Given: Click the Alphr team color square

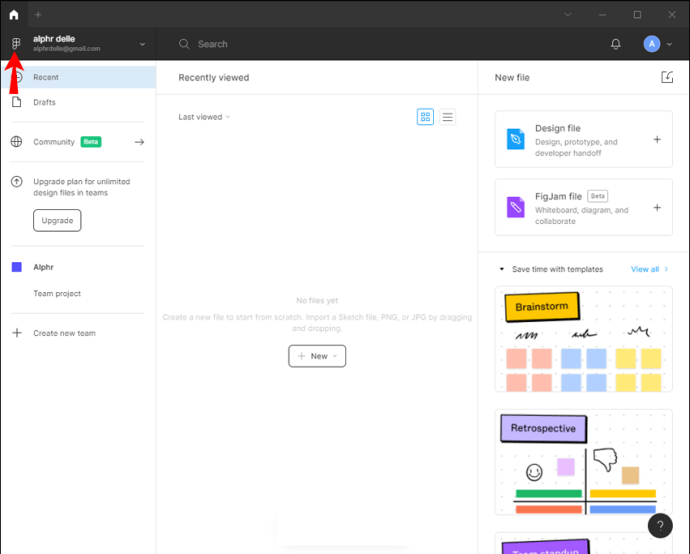Looking at the screenshot, I should (x=17, y=267).
